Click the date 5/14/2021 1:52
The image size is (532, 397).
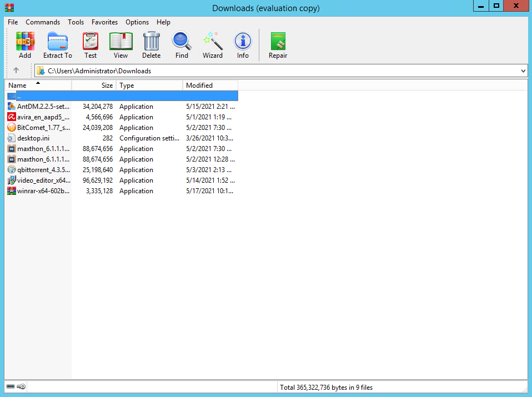coord(210,180)
